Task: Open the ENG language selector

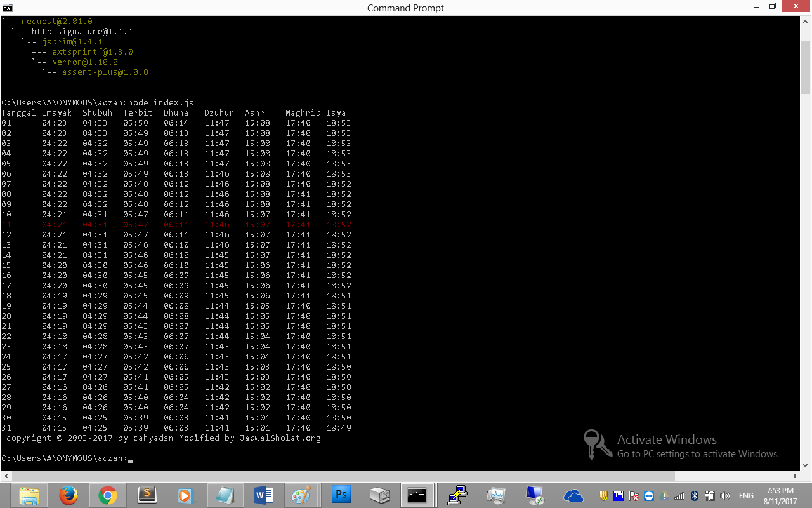Action: click(x=746, y=496)
